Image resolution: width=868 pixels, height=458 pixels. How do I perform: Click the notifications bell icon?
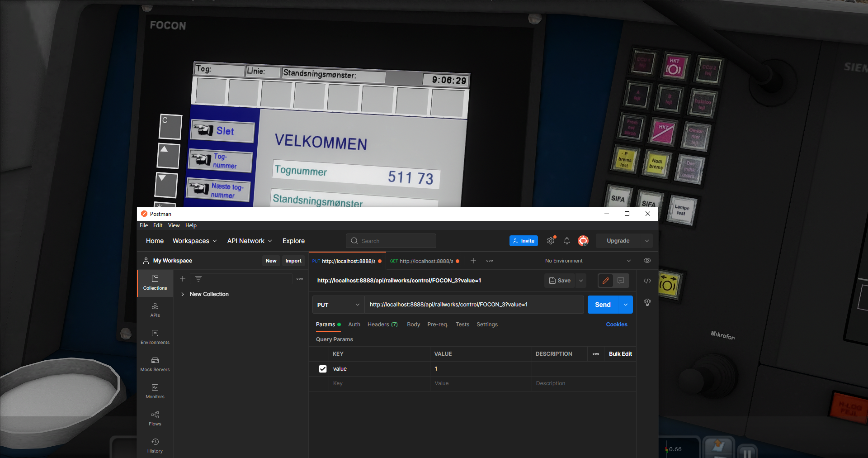click(567, 241)
